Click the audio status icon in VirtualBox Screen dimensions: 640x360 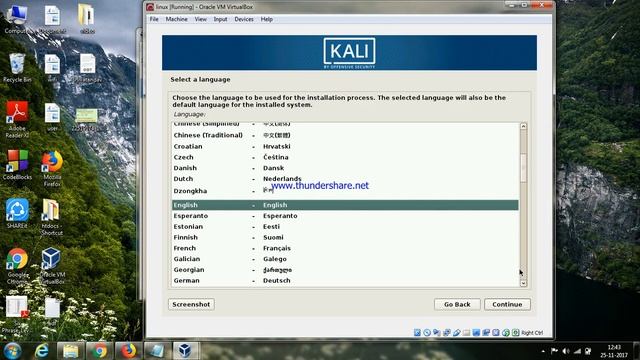tap(437, 333)
